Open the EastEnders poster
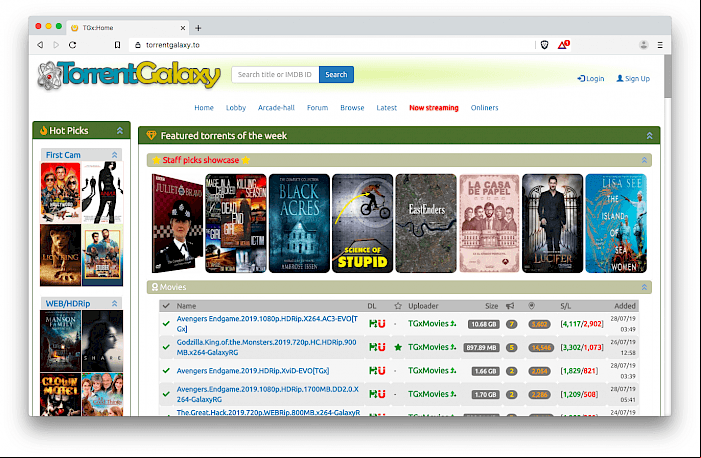This screenshot has height=458, width=701. tap(426, 223)
